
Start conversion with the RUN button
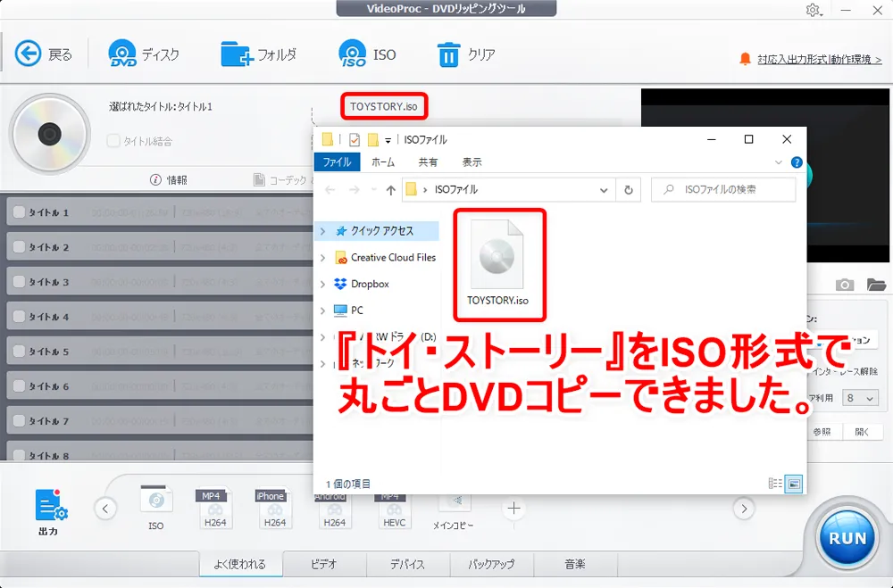pos(847,537)
